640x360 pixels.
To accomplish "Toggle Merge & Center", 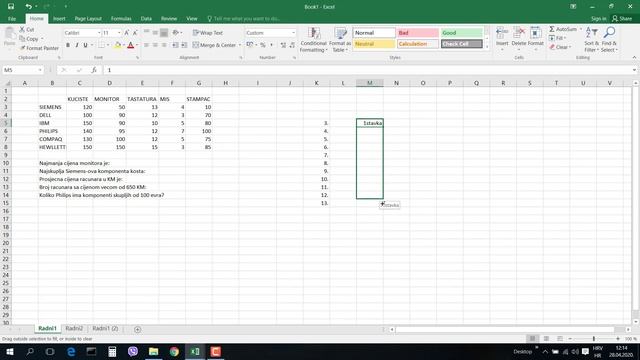I will tap(214, 45).
